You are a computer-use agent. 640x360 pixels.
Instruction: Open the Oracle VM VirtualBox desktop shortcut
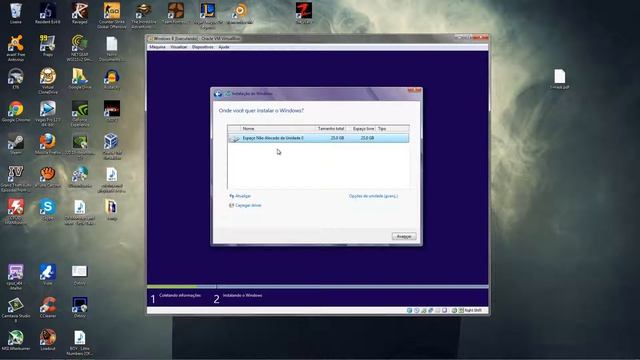coord(111,146)
